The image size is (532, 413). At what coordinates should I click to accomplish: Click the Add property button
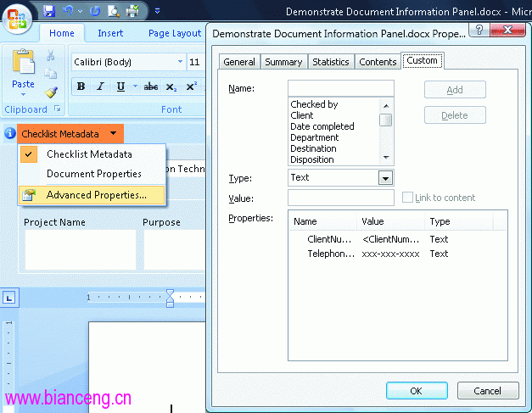tap(455, 90)
